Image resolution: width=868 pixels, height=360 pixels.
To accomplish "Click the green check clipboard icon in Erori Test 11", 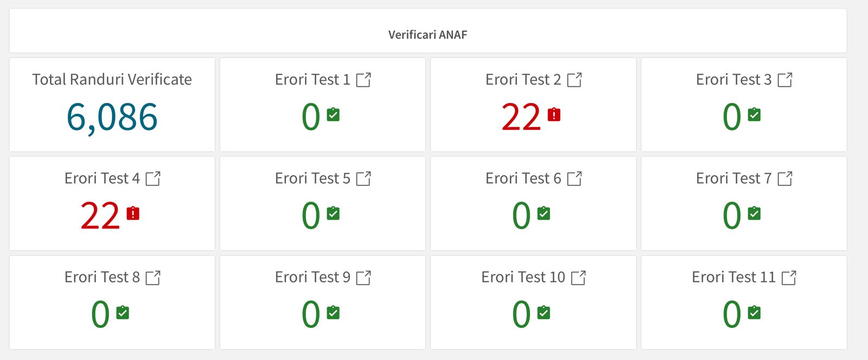I will (754, 312).
